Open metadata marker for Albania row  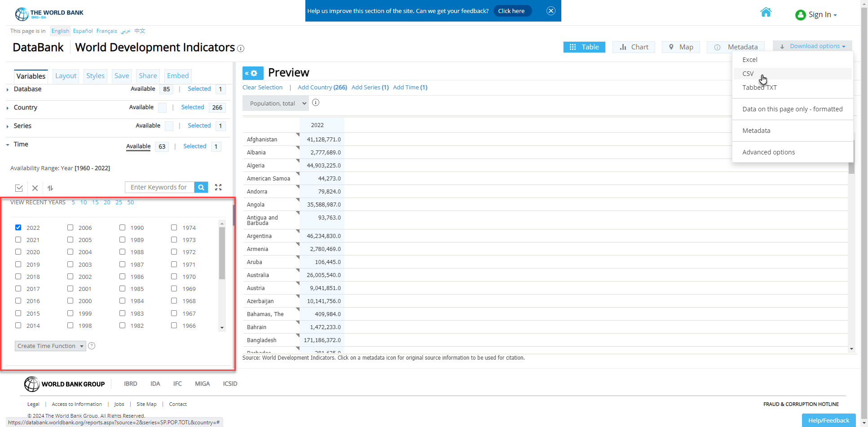click(x=297, y=148)
